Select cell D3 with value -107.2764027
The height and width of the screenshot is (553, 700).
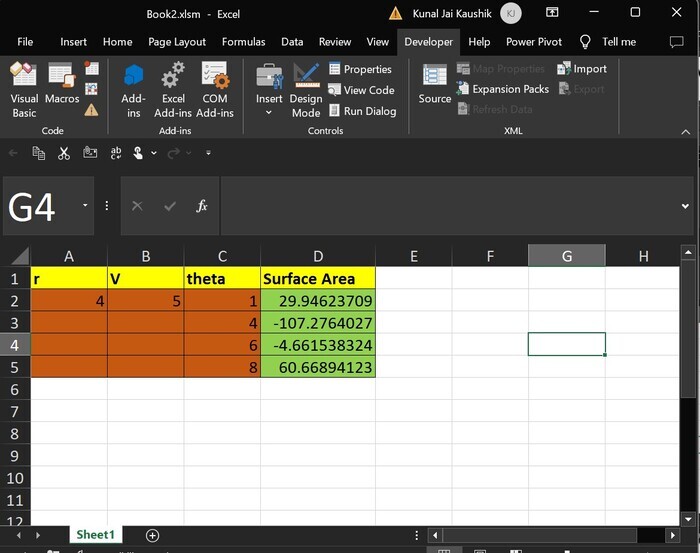pyautogui.click(x=317, y=323)
